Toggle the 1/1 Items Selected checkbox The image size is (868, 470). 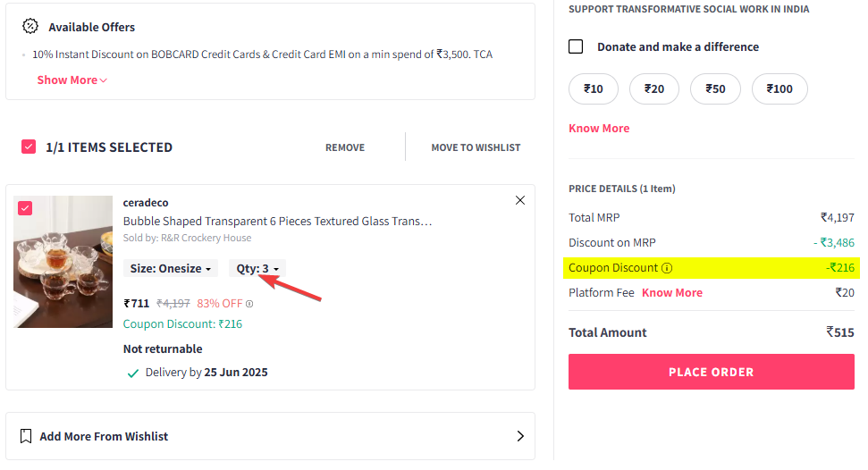coord(29,147)
